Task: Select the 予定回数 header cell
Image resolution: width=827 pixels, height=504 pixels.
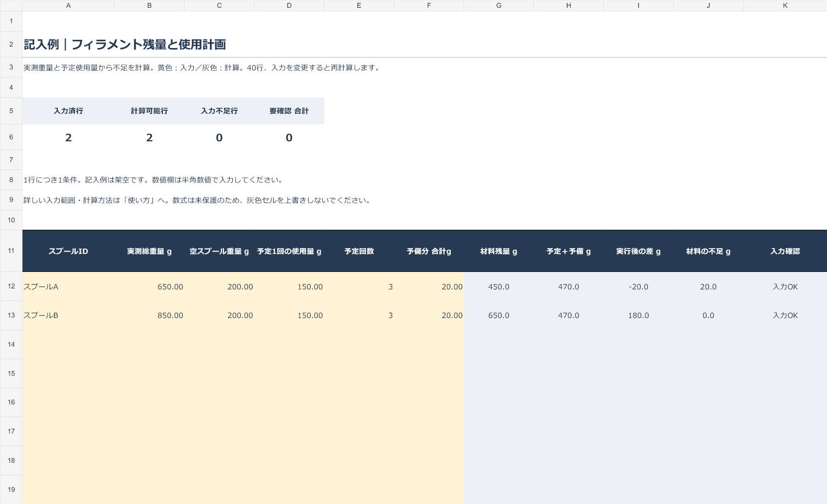Action: 359,251
